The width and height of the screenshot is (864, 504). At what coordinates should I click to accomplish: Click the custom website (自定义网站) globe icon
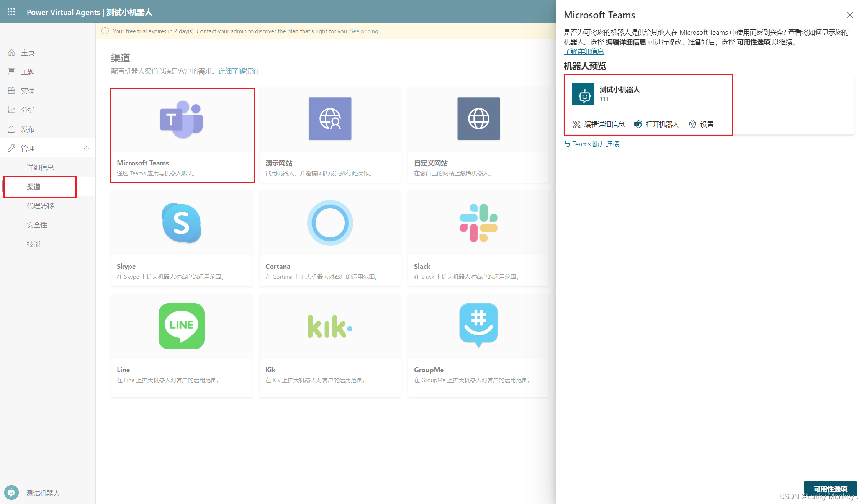[479, 118]
